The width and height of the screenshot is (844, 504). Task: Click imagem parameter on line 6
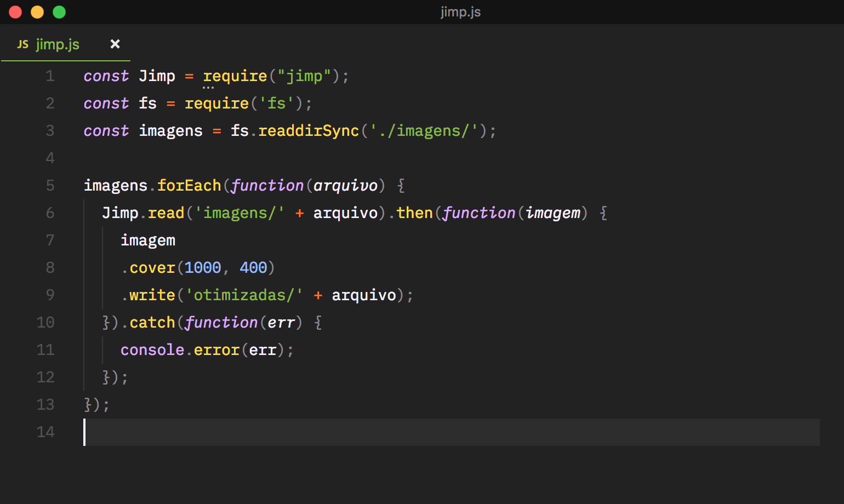[x=553, y=213]
